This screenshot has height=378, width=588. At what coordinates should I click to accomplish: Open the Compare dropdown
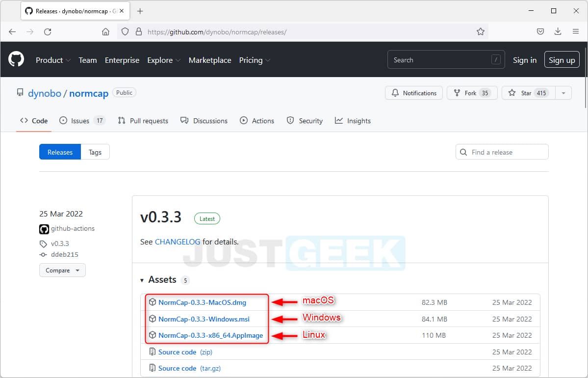point(62,270)
